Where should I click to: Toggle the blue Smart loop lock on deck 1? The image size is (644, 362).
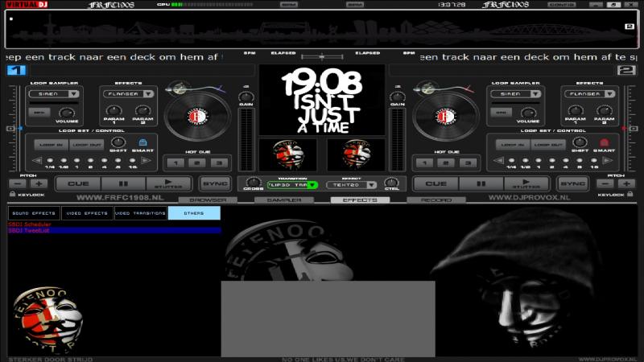point(142,142)
